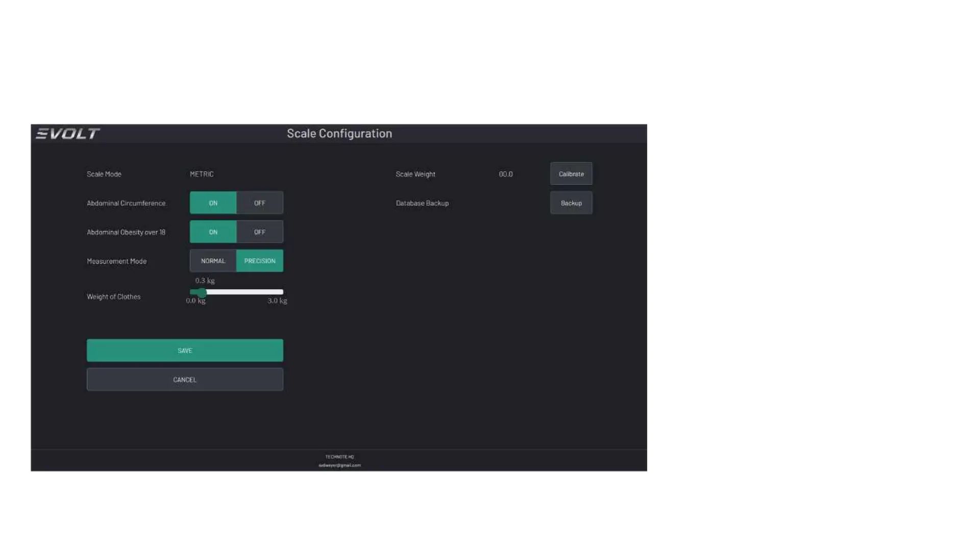Click the Database Backup label

point(422,203)
